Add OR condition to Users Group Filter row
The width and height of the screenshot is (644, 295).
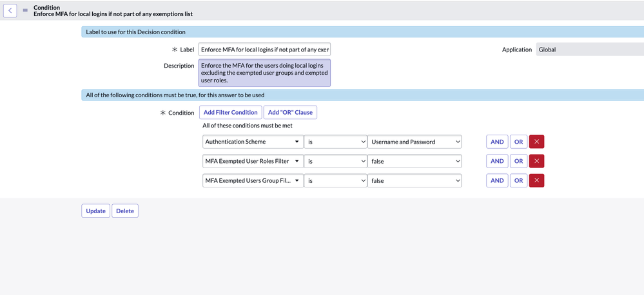(519, 180)
